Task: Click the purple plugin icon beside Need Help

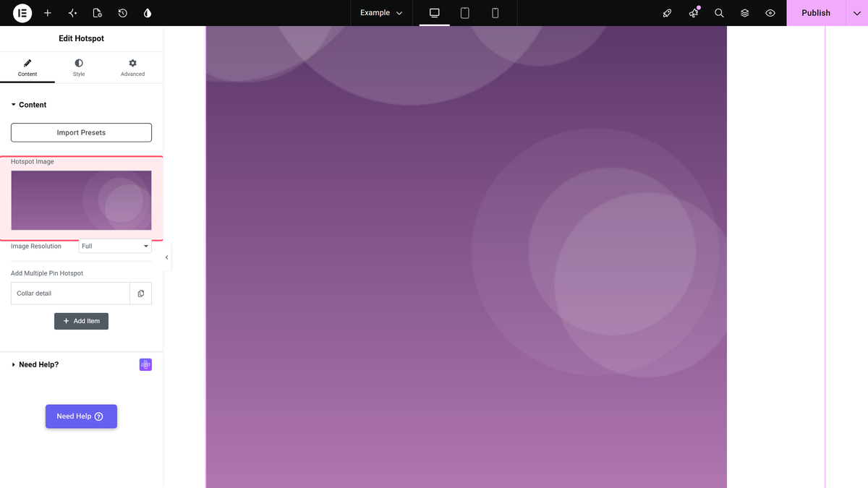Action: [x=145, y=365]
